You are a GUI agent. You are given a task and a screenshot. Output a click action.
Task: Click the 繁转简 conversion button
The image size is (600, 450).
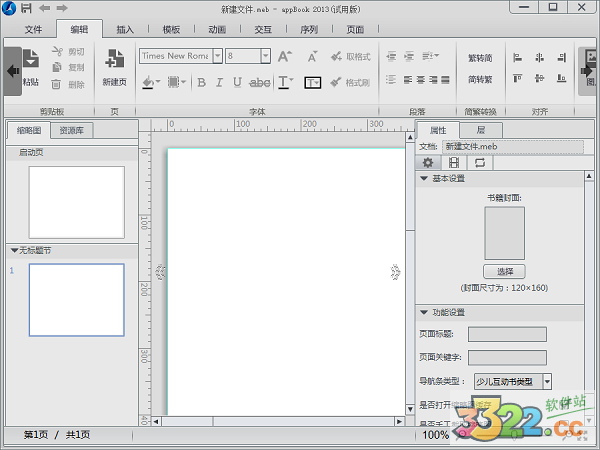click(480, 58)
